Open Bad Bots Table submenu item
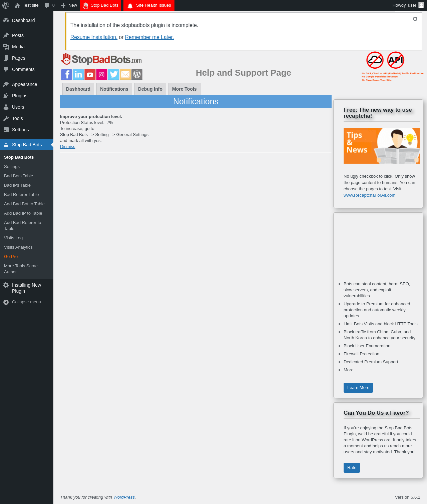 pyautogui.click(x=27, y=176)
